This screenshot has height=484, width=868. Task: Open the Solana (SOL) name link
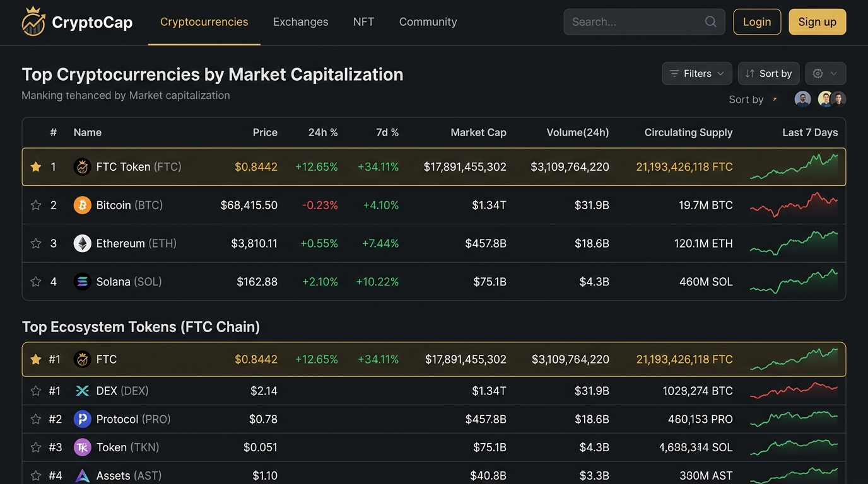coord(129,282)
